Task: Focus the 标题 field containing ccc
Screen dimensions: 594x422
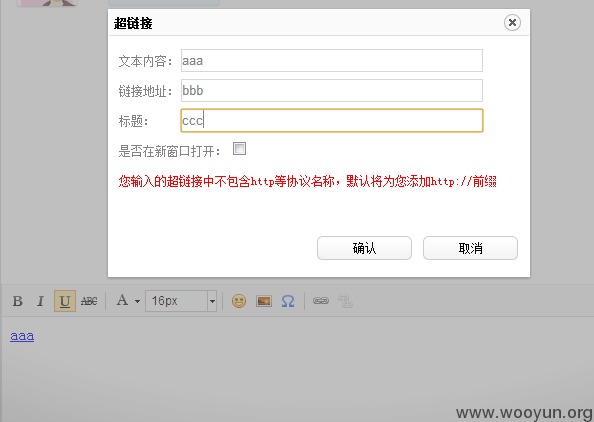Action: point(332,120)
